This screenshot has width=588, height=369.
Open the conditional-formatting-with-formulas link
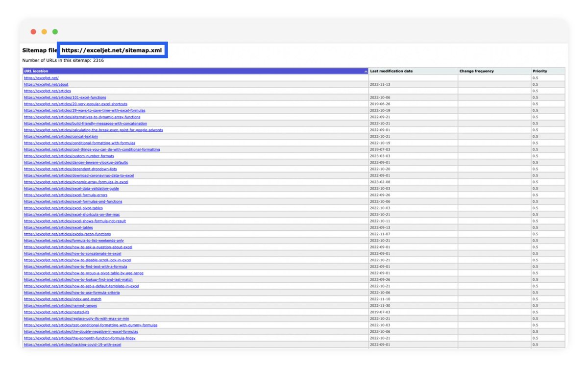[x=79, y=143]
